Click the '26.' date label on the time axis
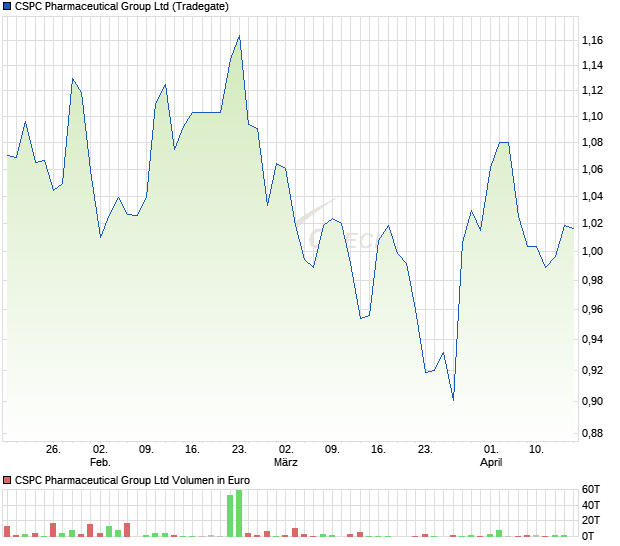The image size is (620, 546). click(53, 450)
